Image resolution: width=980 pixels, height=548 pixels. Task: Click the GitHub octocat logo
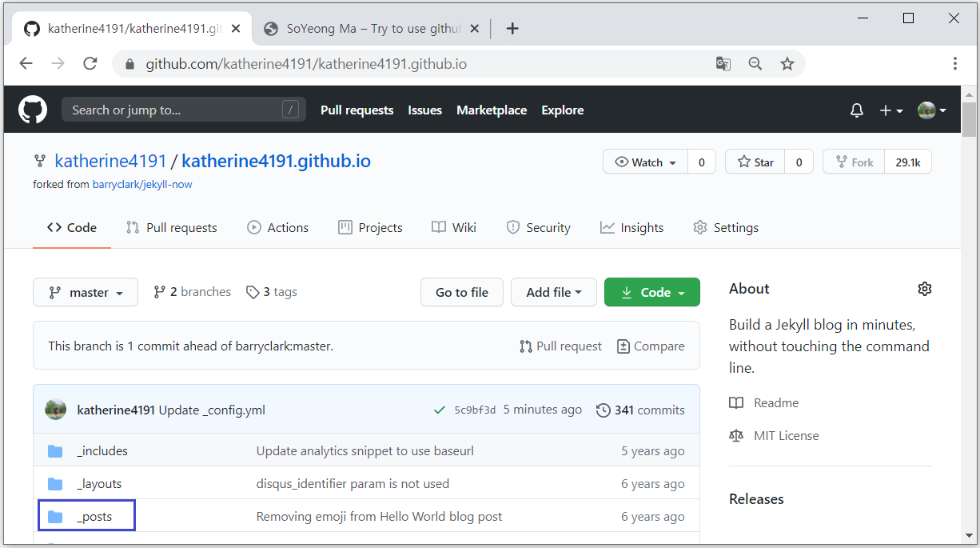click(33, 110)
